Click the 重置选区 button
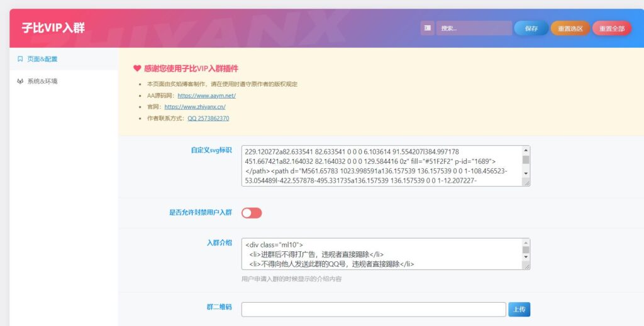The height and width of the screenshot is (326, 644). 570,28
